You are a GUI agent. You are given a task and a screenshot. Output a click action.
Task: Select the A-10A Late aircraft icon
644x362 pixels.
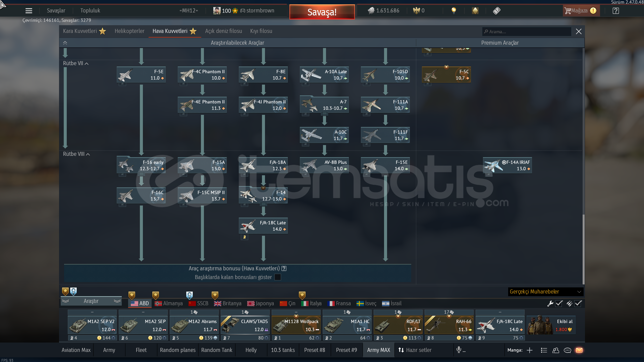311,75
